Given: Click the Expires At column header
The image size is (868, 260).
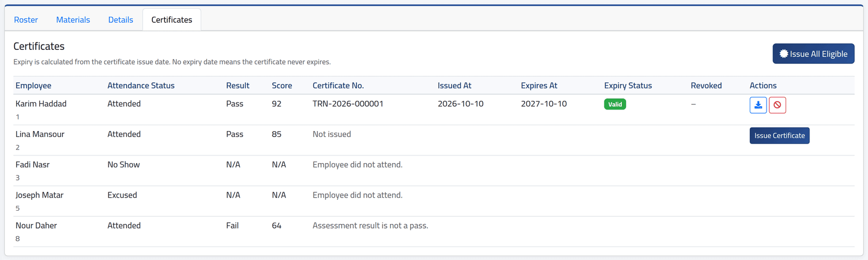Looking at the screenshot, I should click(x=539, y=86).
